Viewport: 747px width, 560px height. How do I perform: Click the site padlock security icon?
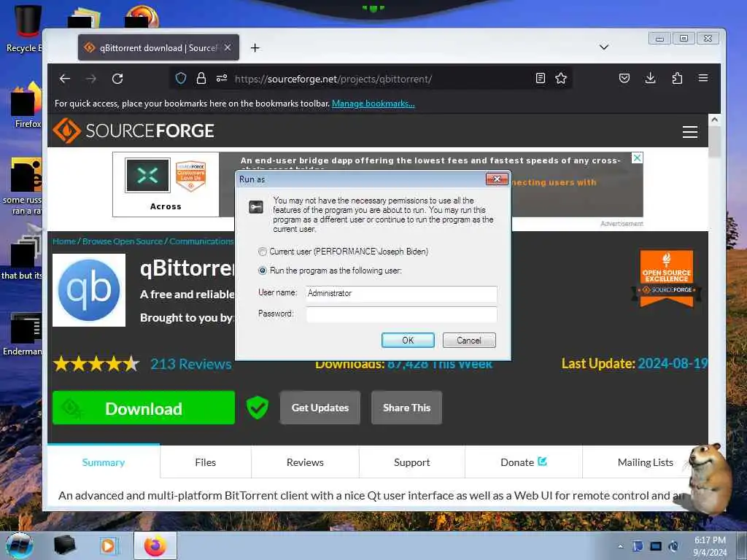(201, 78)
